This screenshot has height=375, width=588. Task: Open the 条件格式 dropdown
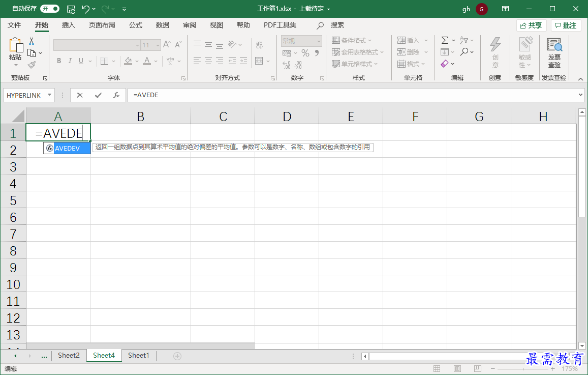click(352, 41)
